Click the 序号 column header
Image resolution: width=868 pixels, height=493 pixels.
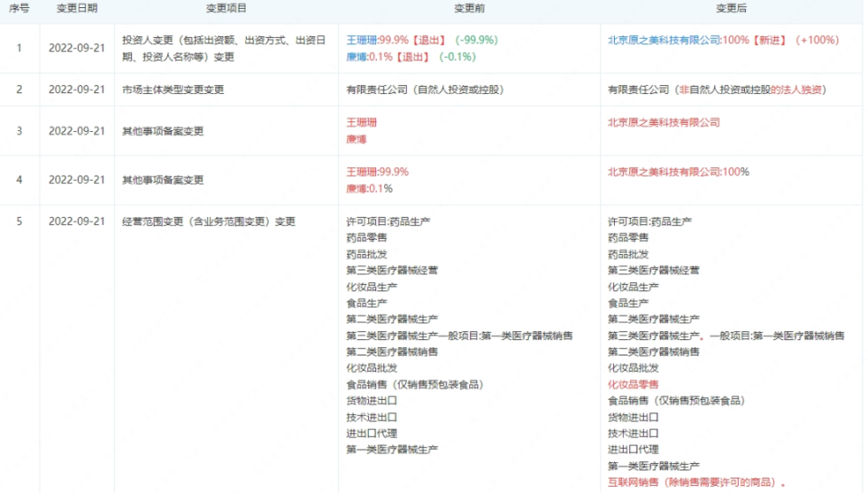19,8
